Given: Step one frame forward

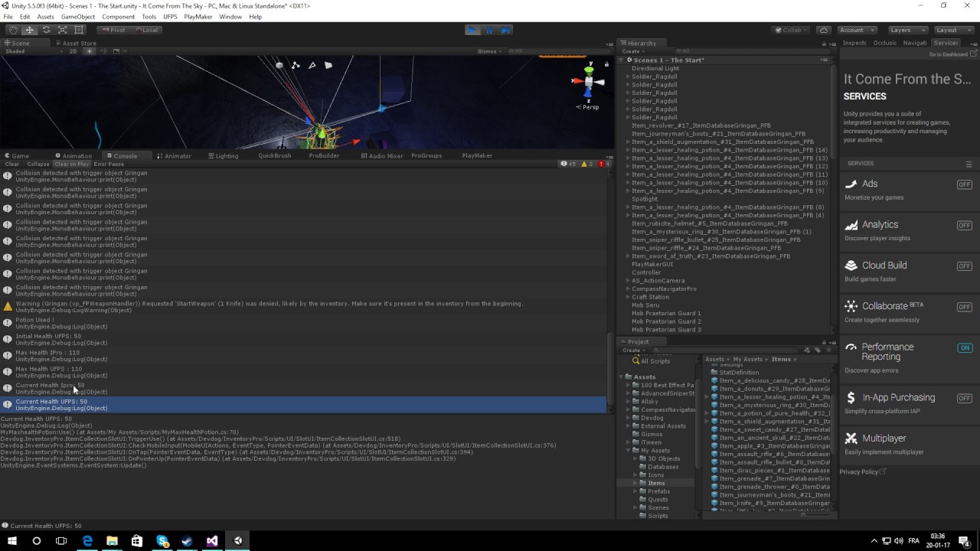Looking at the screenshot, I should pos(505,30).
